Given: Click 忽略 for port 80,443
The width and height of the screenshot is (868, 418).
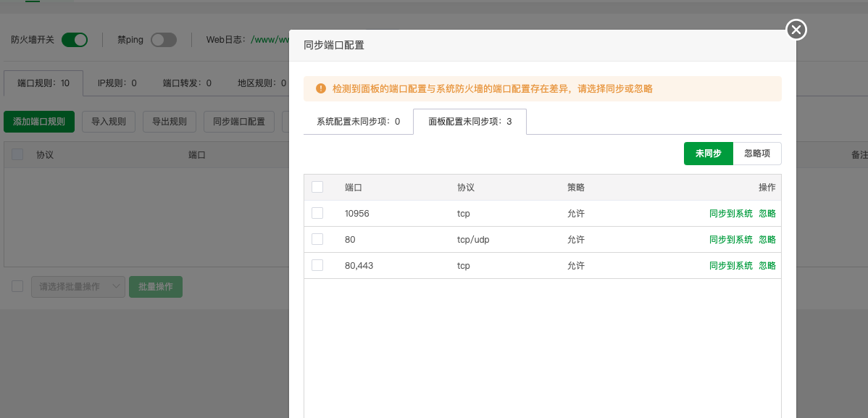Looking at the screenshot, I should point(767,265).
